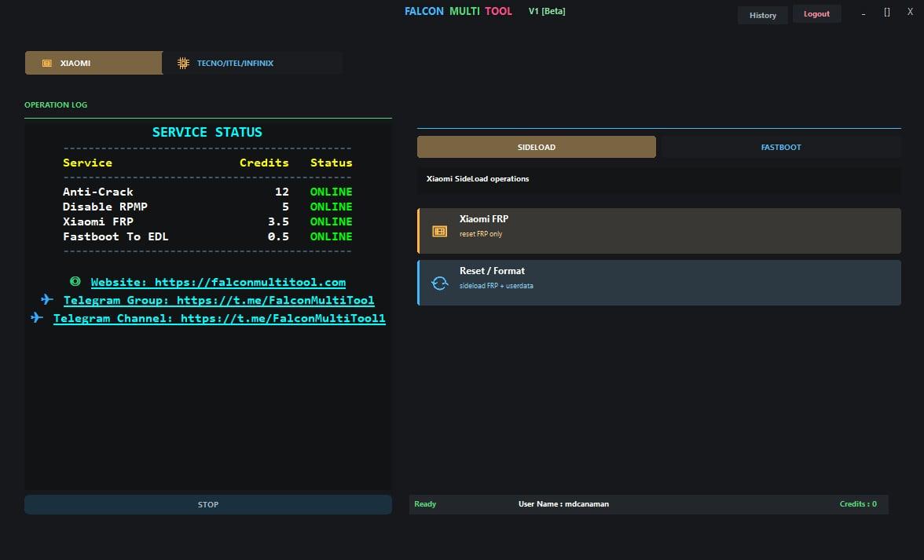Image resolution: width=924 pixels, height=560 pixels.
Task: Click the FALCON MULTI TOOL title
Action: point(458,11)
